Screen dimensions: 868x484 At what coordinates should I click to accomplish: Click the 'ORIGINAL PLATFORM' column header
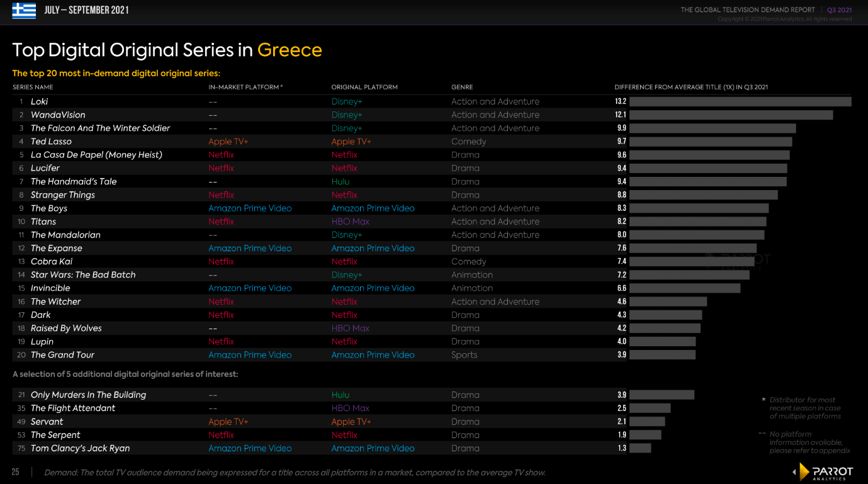click(x=364, y=87)
